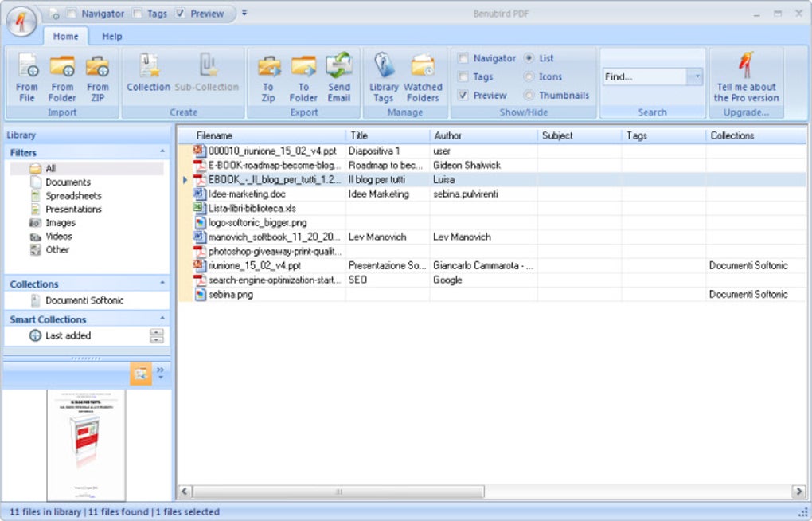Click the document preview thumbnail
The image size is (812, 521).
pos(86,445)
